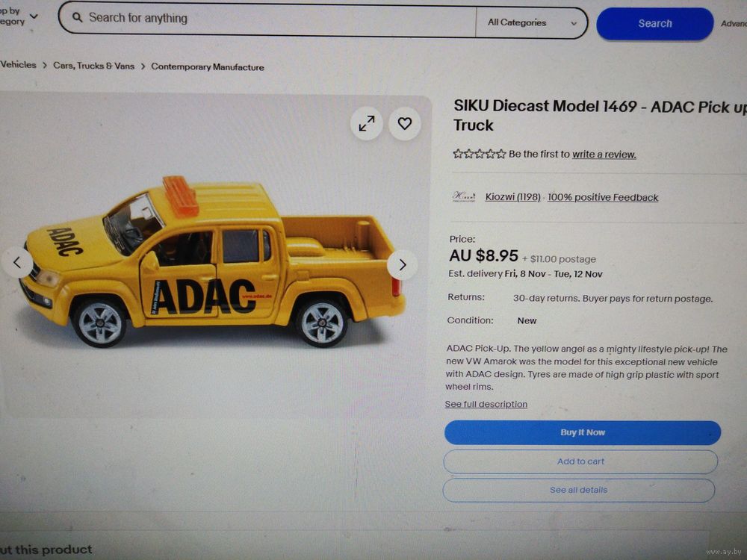Open the Kiozwi (1198) seller profile
This screenshot has height=560, width=747.
pyautogui.click(x=512, y=196)
